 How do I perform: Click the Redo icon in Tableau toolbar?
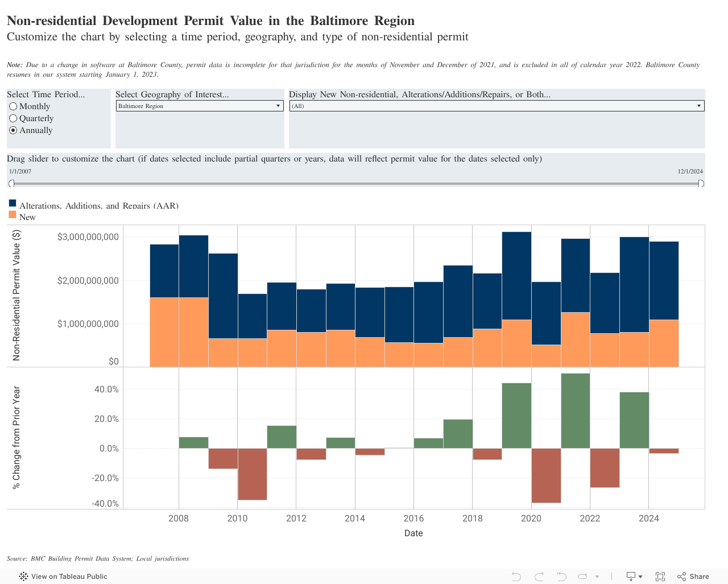(x=539, y=577)
